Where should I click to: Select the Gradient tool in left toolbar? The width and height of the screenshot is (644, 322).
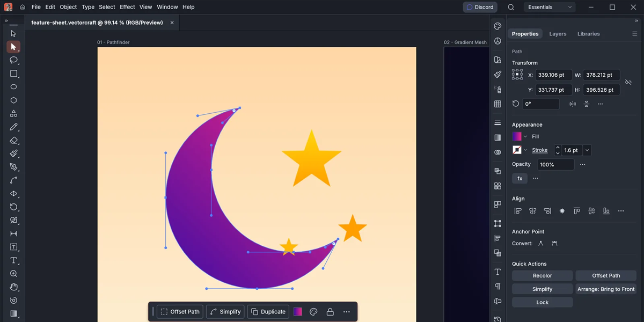click(13, 314)
